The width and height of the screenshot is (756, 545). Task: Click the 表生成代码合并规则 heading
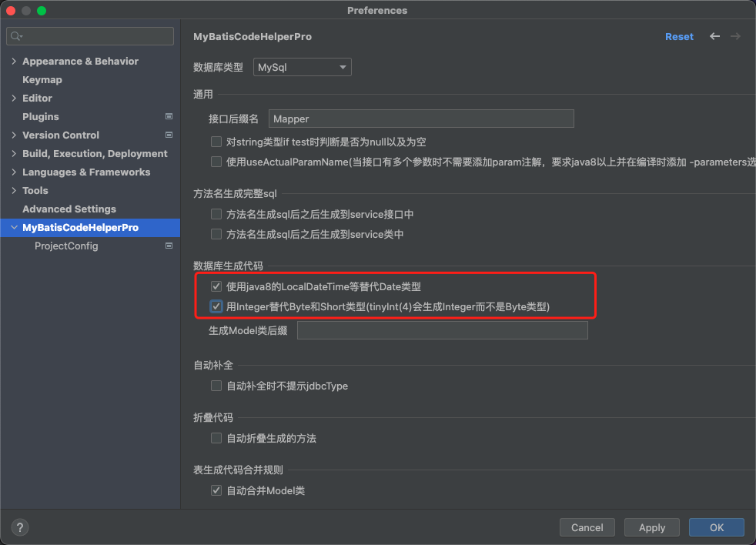point(238,470)
